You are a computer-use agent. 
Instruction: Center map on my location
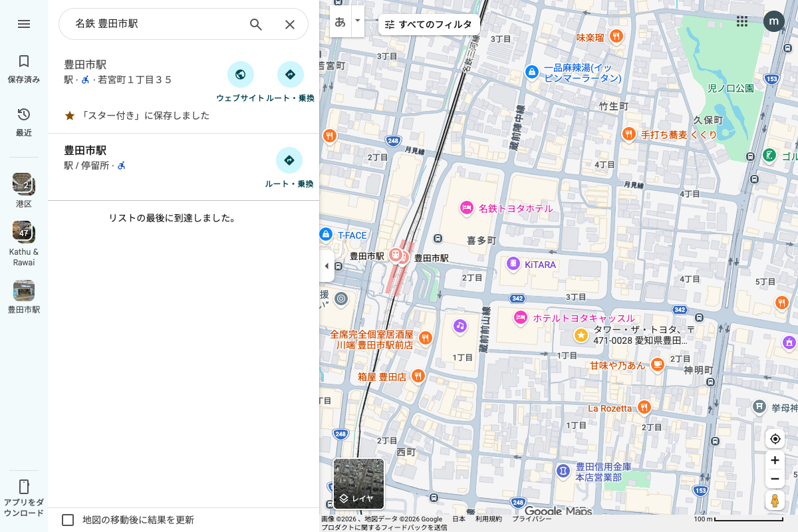(x=775, y=439)
